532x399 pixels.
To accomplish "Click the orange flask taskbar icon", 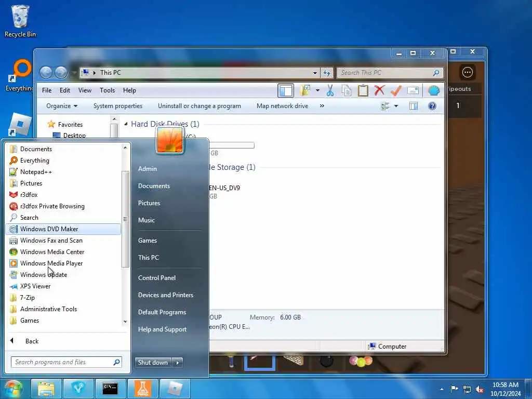I will 142,389.
